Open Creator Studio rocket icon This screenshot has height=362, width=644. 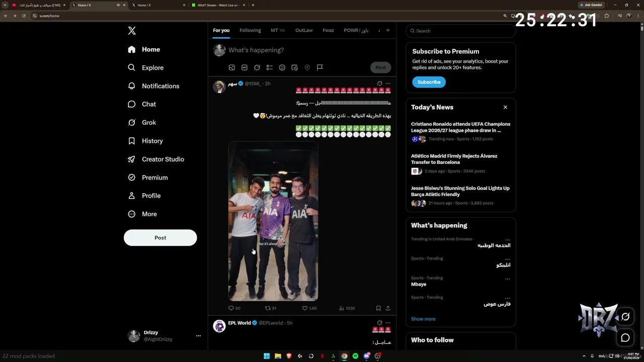click(x=132, y=159)
